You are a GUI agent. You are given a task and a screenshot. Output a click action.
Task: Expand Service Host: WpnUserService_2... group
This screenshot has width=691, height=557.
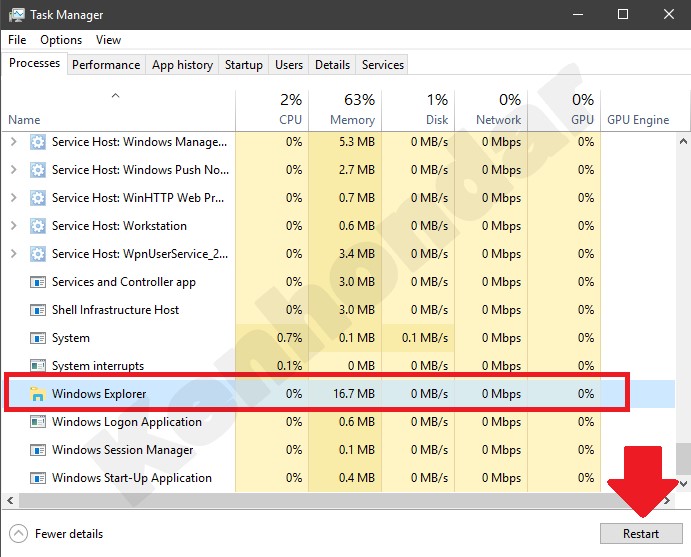click(x=14, y=254)
